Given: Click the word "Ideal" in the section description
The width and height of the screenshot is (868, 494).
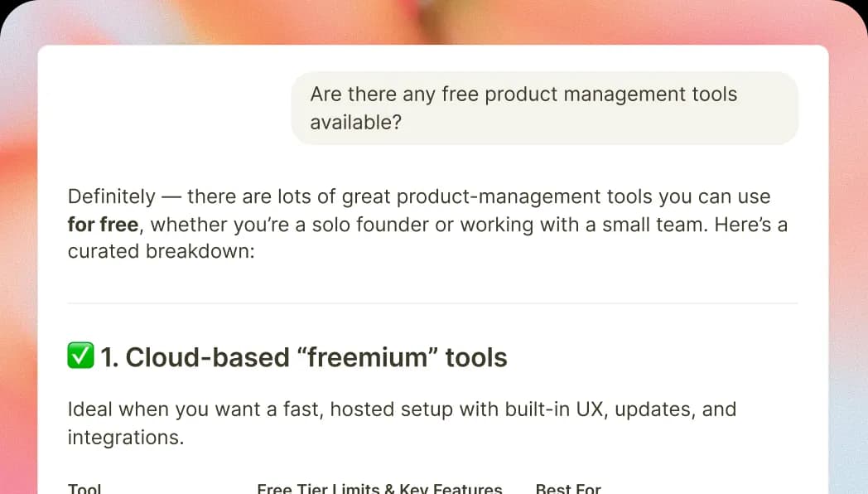Looking at the screenshot, I should pos(89,409).
